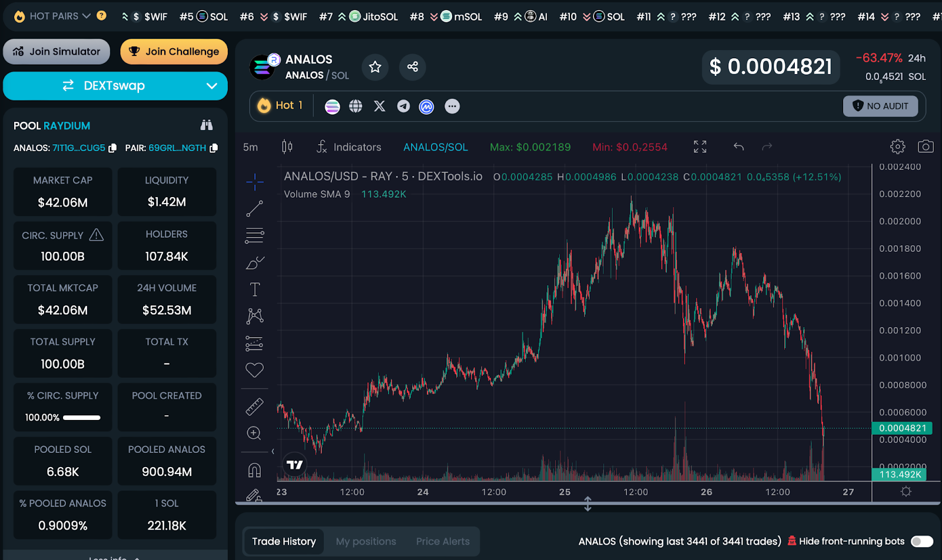Open the Telegram link

coord(403,106)
